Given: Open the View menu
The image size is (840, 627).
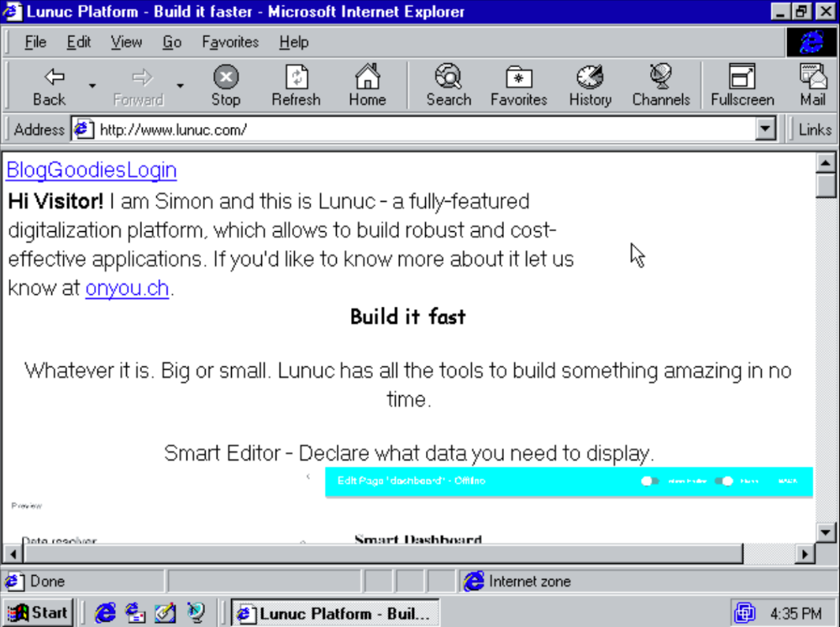Looking at the screenshot, I should point(127,42).
